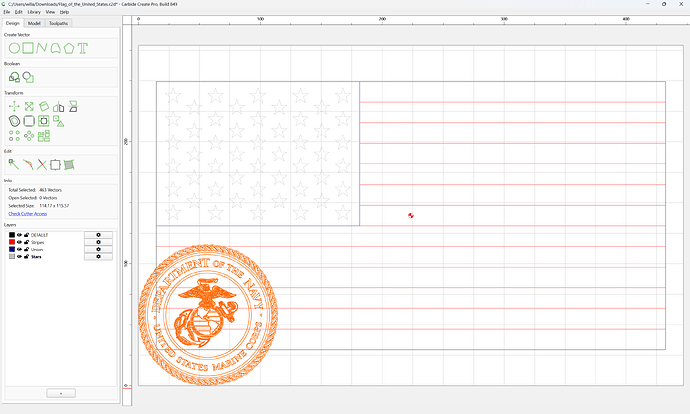The width and height of the screenshot is (690, 414).
Task: Select the Linear Array tool
Action: point(14,136)
